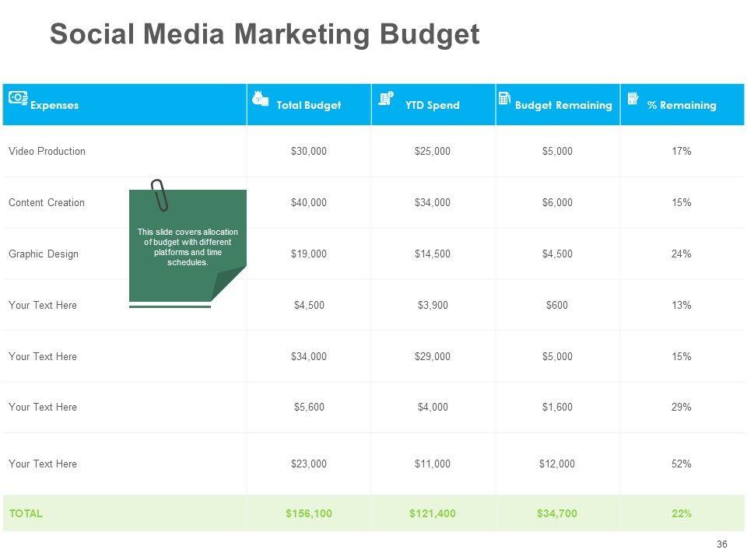Select the $30,000 Total Budget cell
The width and height of the screenshot is (747, 560).
309,151
